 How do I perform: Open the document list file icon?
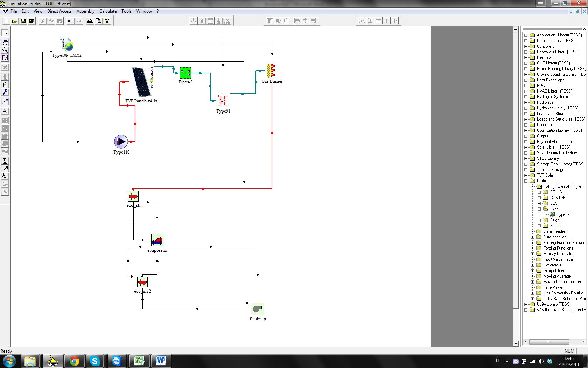pos(5,161)
